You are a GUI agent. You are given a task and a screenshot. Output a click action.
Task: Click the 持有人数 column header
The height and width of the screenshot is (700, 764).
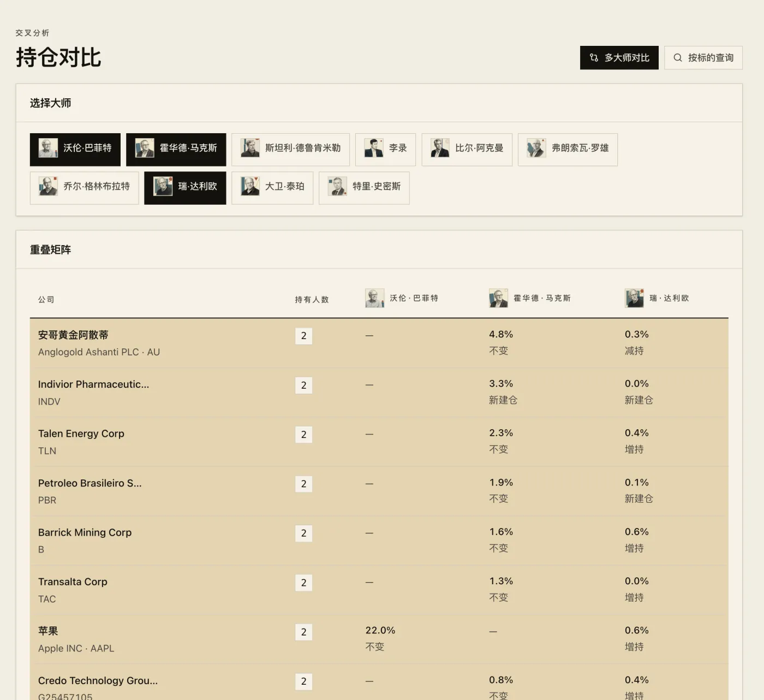[x=312, y=300]
